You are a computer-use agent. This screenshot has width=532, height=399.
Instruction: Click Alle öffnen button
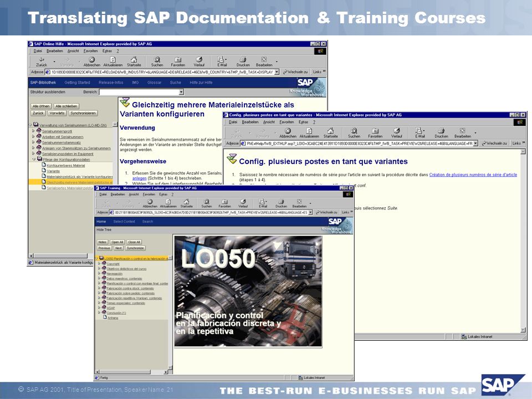click(x=41, y=106)
